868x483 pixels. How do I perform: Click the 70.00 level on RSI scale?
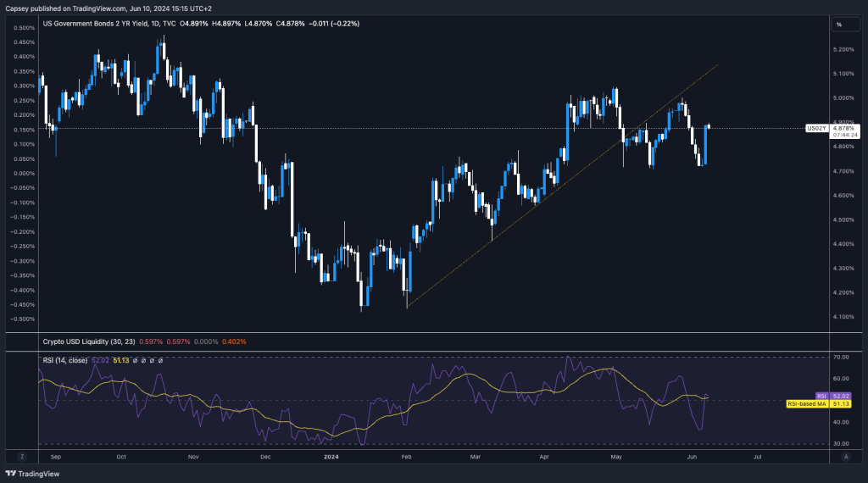(840, 358)
